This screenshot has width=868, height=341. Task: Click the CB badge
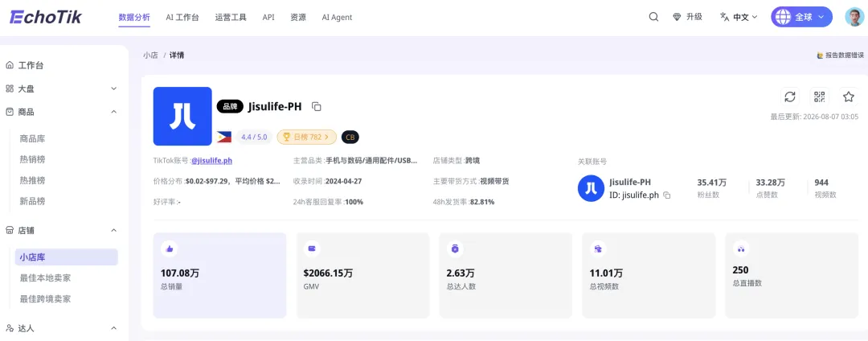[x=350, y=137]
